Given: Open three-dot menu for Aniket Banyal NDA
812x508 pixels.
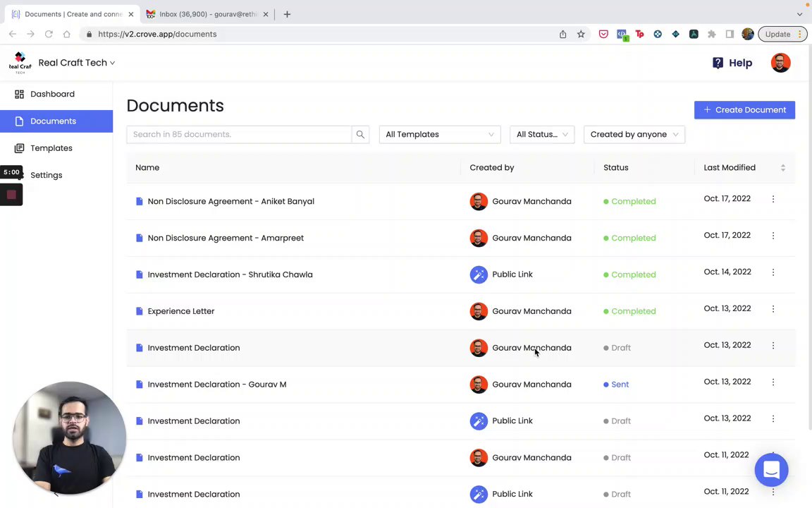Looking at the screenshot, I should (773, 199).
